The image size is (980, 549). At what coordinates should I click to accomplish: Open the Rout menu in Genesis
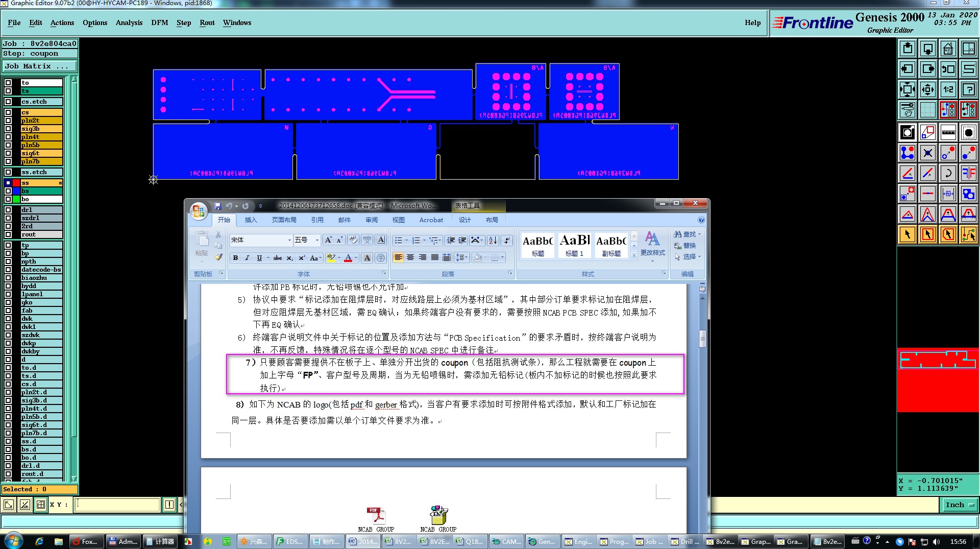point(207,23)
